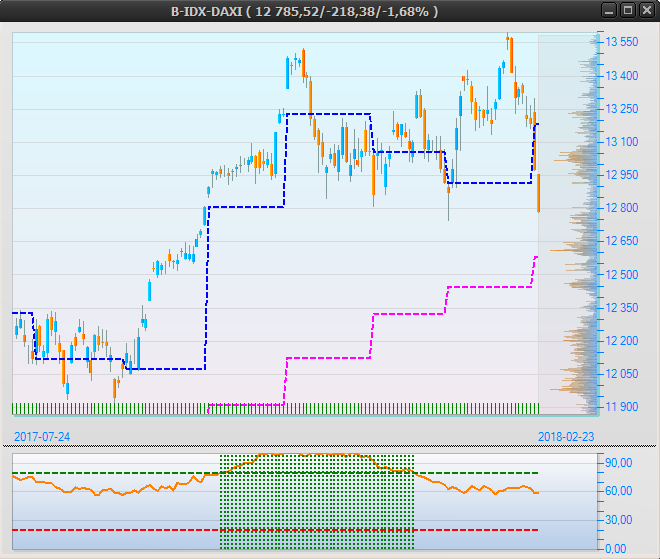660x559 pixels.
Task: Click the 11 900 price axis label
Action: 622,407
